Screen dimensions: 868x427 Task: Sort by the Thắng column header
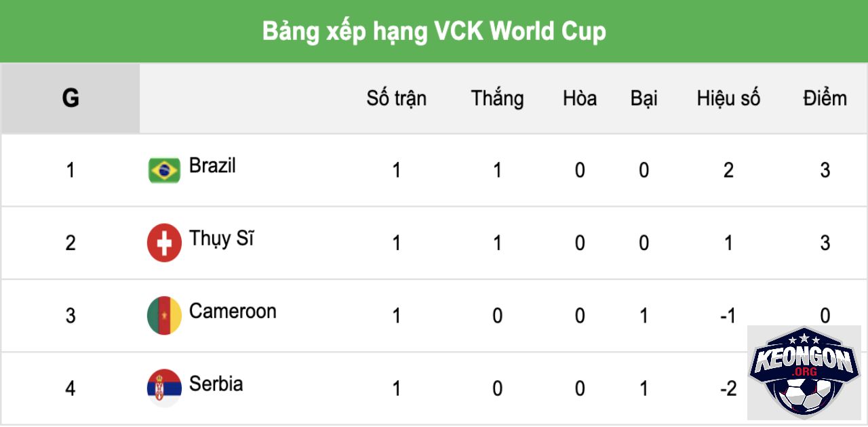coord(498,98)
